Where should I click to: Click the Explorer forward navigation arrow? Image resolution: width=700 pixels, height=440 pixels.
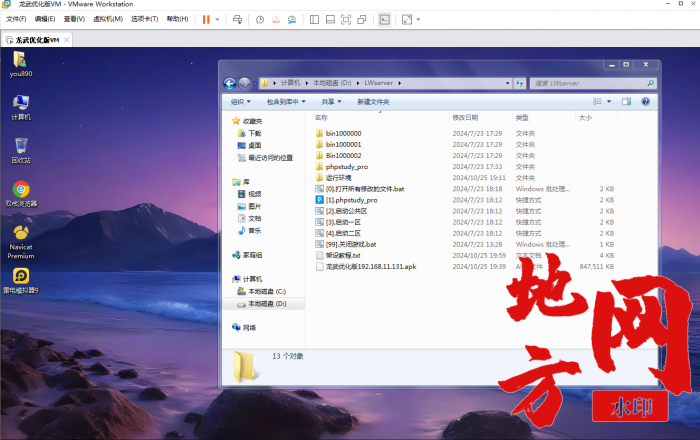tap(244, 83)
